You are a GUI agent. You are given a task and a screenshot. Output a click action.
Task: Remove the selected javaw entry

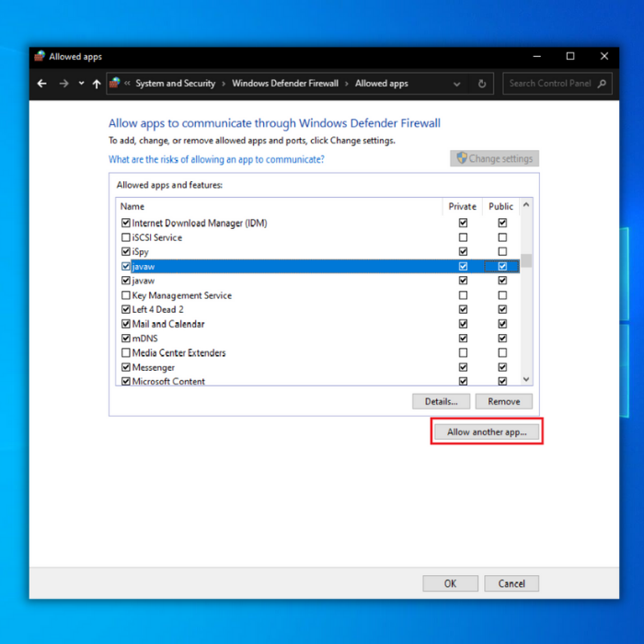(504, 401)
